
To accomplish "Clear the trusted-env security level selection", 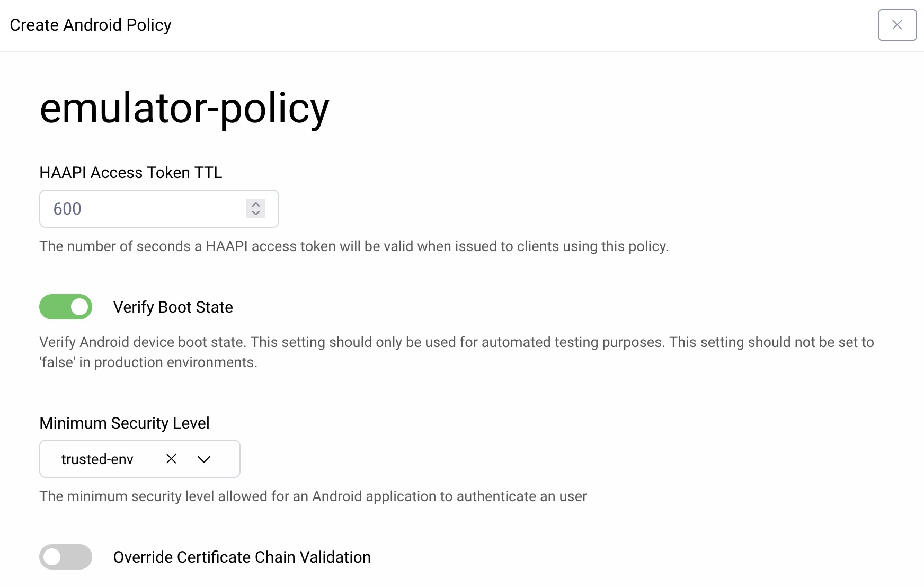I will 171,459.
